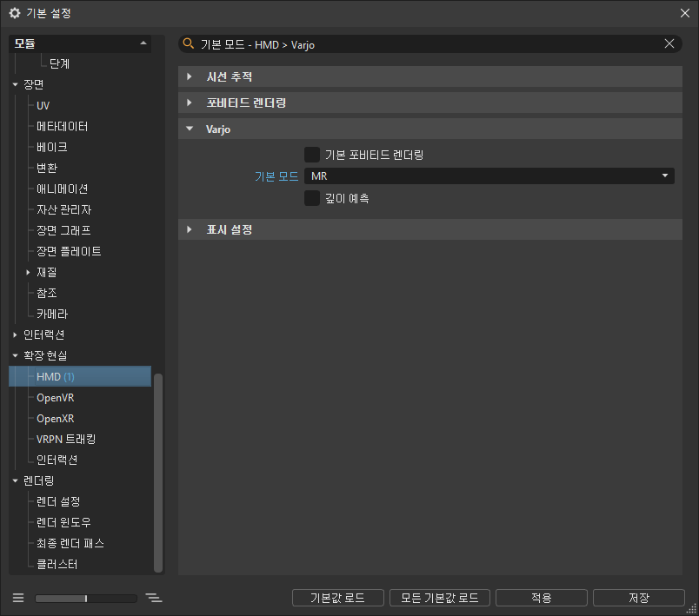Click the collapse-all list icon at bottom left
This screenshot has height=616, width=699.
point(18,598)
